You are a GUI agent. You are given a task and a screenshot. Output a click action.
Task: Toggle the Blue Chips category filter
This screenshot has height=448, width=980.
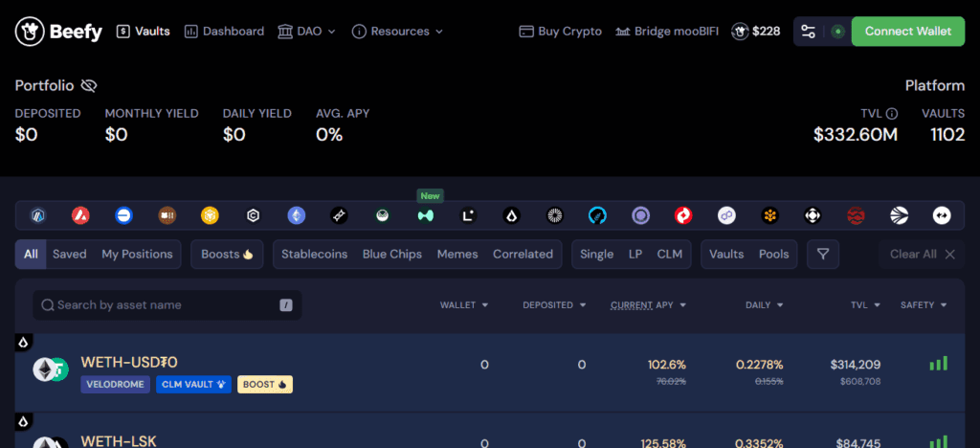click(x=392, y=255)
